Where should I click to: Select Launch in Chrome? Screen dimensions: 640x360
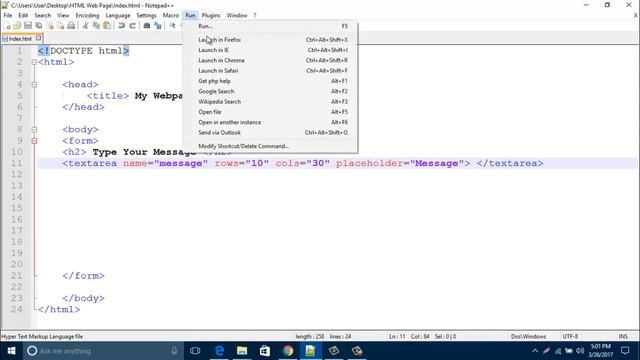[x=270, y=60]
